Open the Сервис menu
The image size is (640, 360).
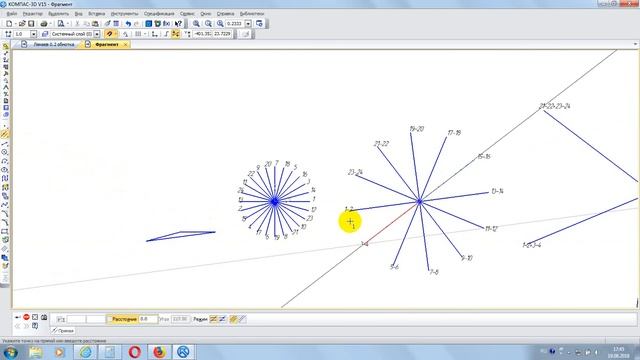[x=187, y=13]
